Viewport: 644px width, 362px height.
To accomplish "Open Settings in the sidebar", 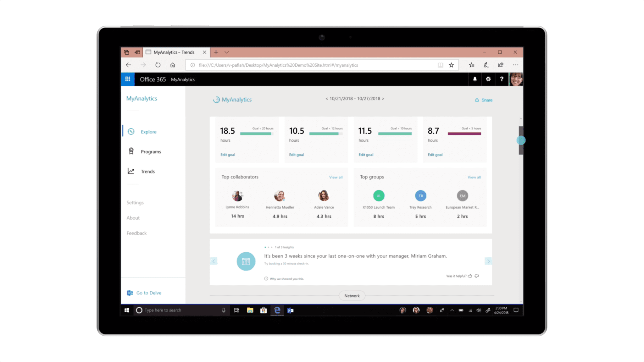I will pos(135,203).
